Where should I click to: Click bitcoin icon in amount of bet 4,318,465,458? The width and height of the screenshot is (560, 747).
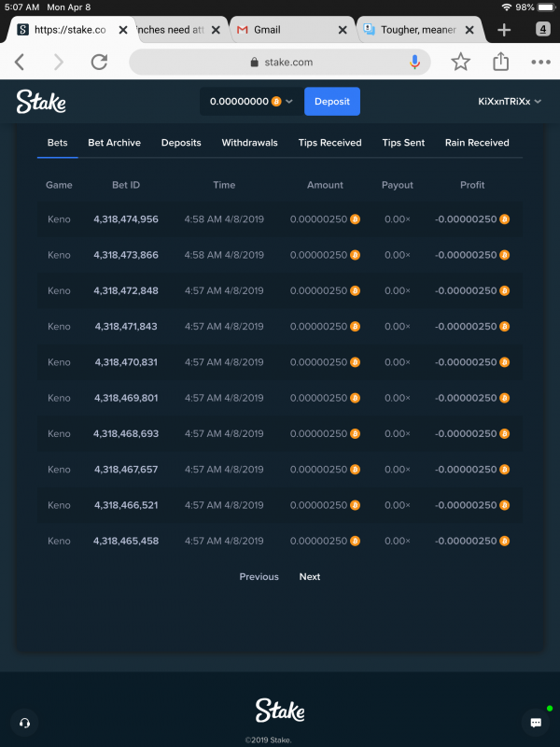tap(356, 541)
